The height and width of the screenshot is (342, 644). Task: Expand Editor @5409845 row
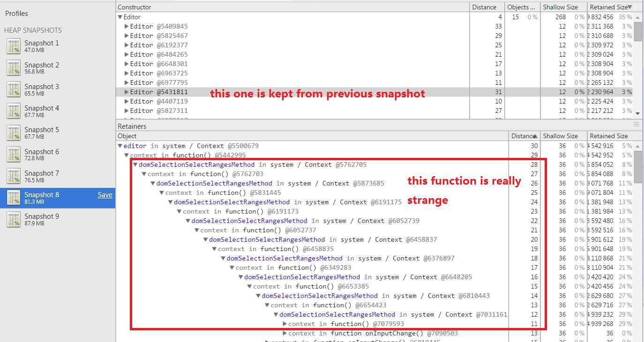click(x=127, y=26)
